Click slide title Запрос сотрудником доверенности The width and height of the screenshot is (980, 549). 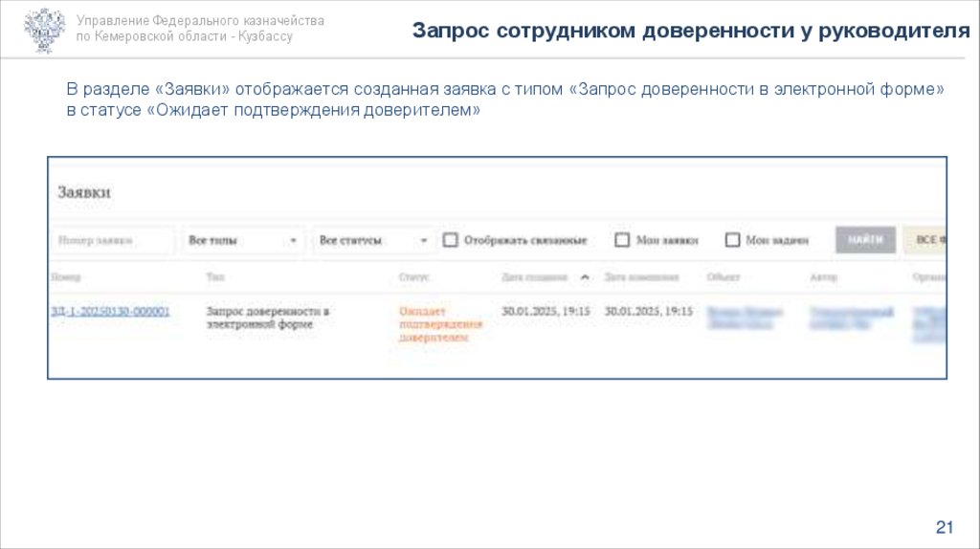[691, 30]
